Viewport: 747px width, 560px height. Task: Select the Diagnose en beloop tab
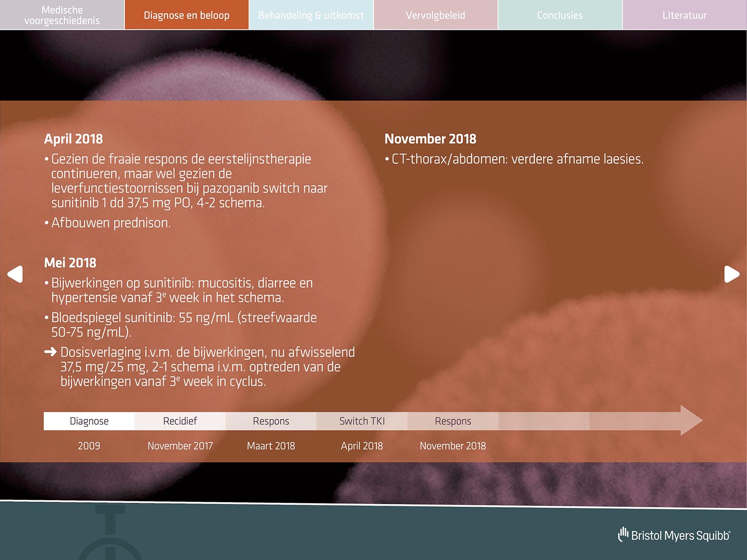187,15
